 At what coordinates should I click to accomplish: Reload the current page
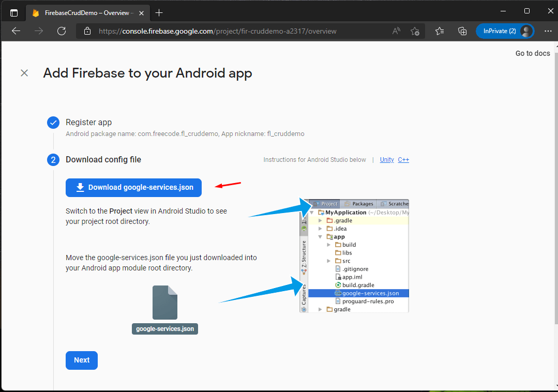pos(62,31)
